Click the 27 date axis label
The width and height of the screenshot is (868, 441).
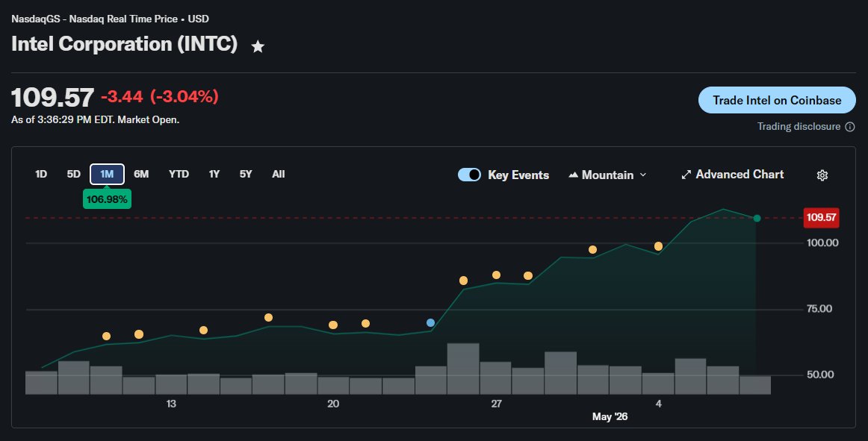(496, 404)
